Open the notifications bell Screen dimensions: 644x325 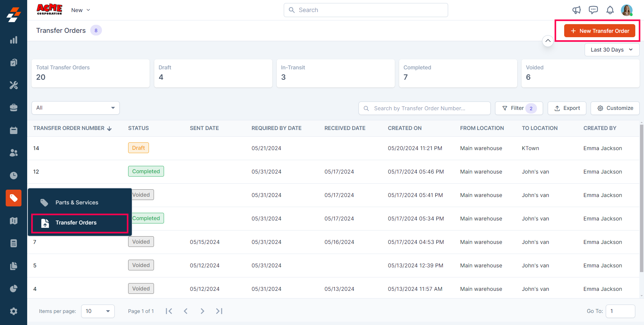coord(610,10)
